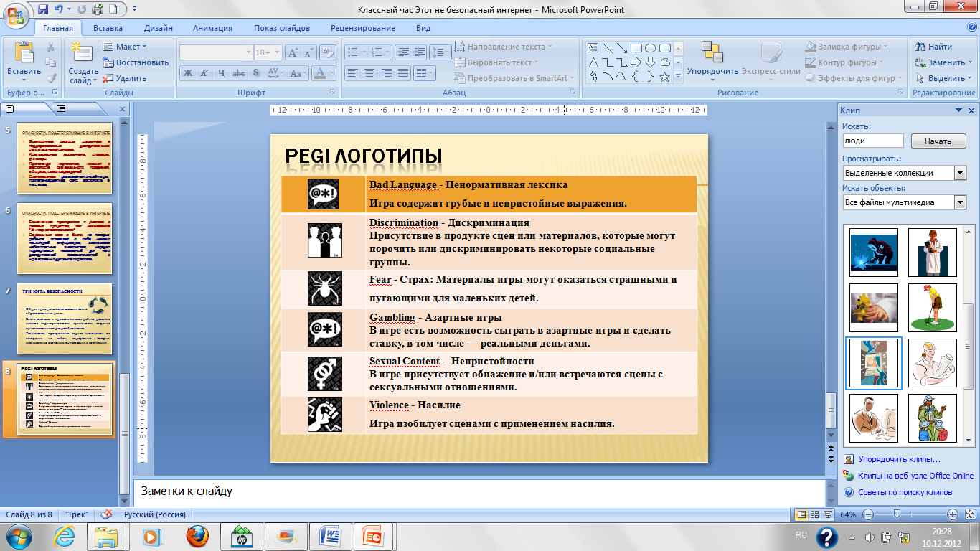
Task: Open Советы по поиску клипов link
Action: [905, 492]
